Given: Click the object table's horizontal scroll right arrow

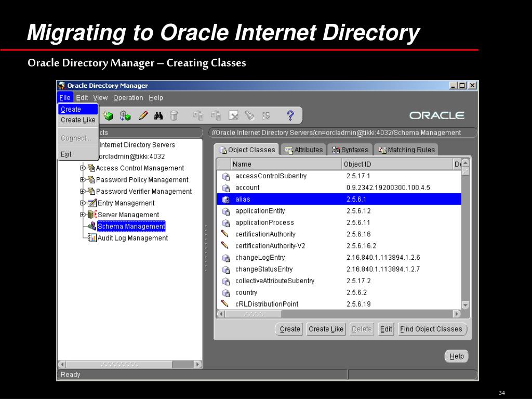Looking at the screenshot, I should tap(457, 314).
